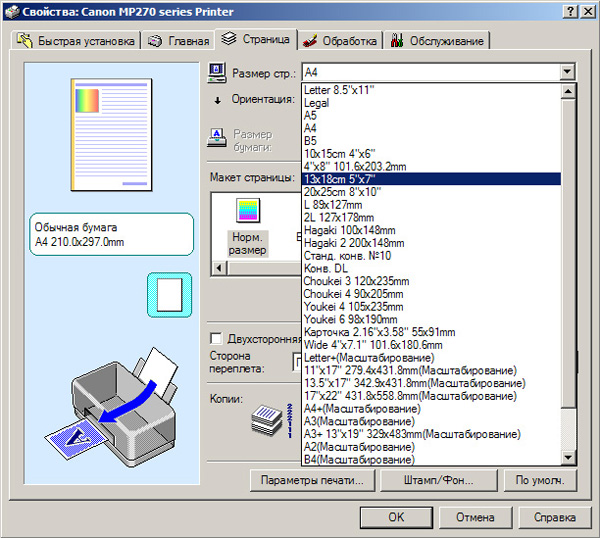Select Карточка 2.16"x3.58" 55x91mm
Viewport: 600px width, 538px height.
(x=432, y=332)
